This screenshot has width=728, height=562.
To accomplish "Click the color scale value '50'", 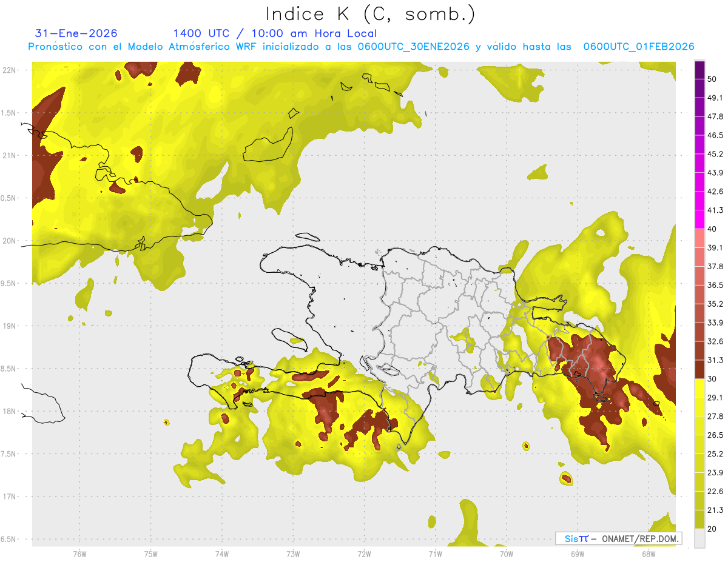I will 713,79.
